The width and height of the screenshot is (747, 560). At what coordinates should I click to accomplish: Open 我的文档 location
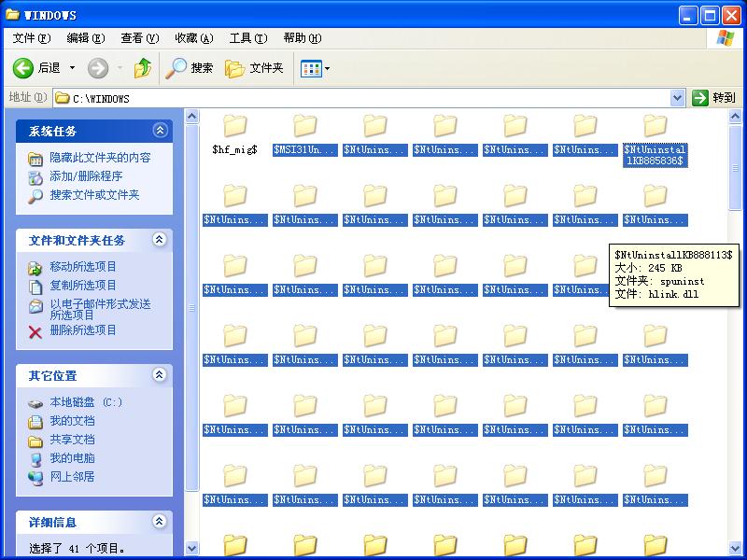pos(72,421)
